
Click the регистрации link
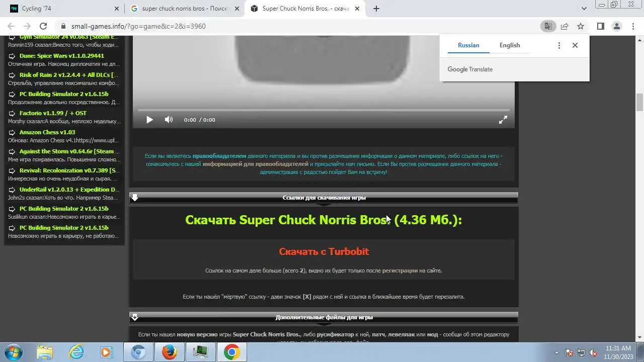click(400, 270)
